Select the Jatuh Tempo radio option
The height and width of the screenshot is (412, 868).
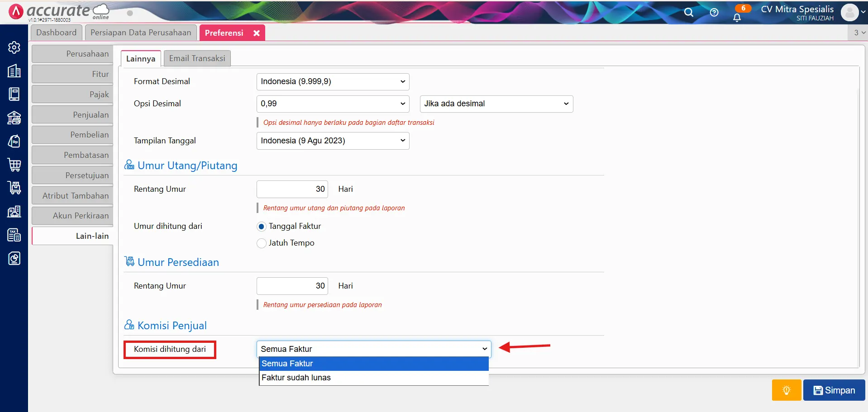point(262,243)
